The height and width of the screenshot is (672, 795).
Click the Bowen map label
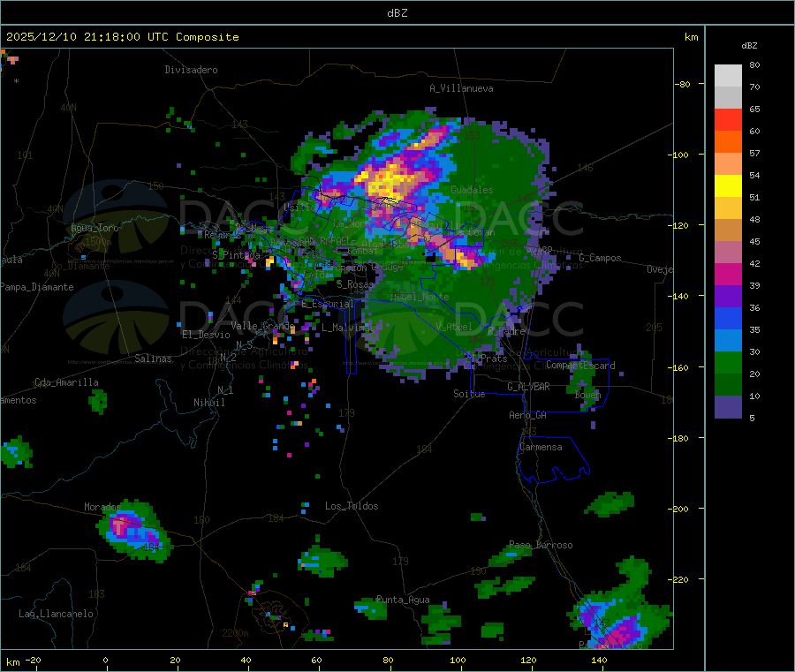(587, 394)
